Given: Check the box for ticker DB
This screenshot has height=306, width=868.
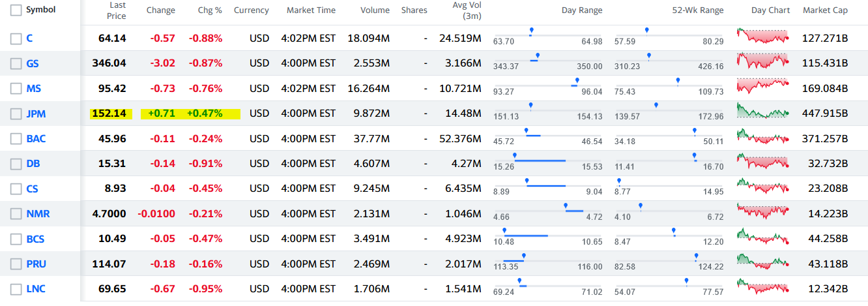Looking at the screenshot, I should tap(16, 164).
